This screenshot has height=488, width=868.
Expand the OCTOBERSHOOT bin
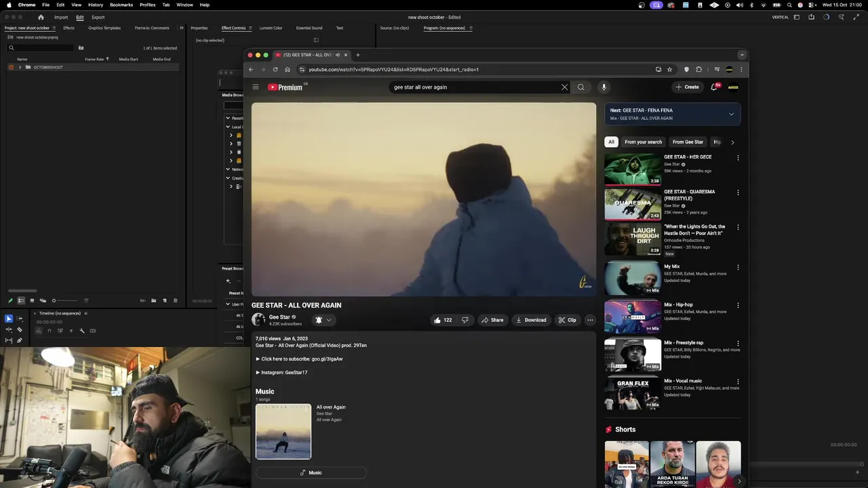pyautogui.click(x=20, y=67)
